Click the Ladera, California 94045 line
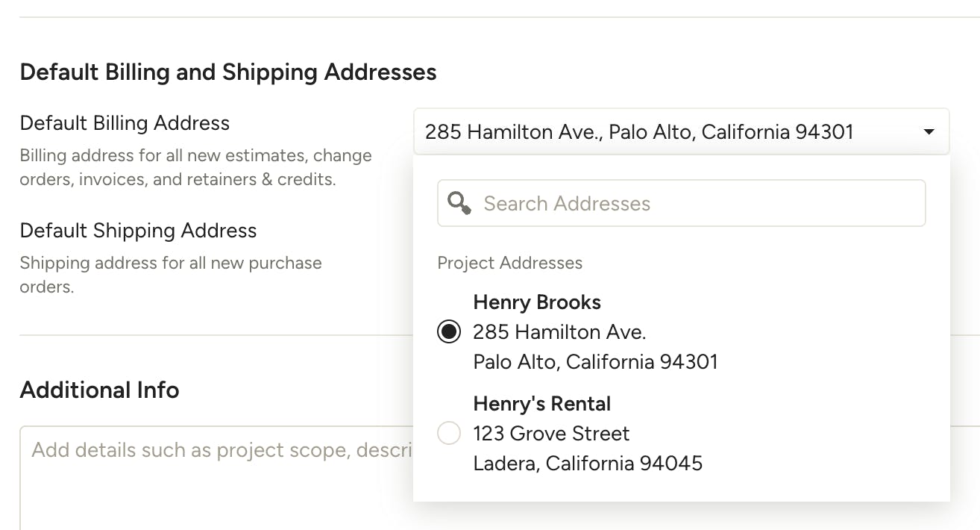The image size is (980, 530). click(x=588, y=464)
